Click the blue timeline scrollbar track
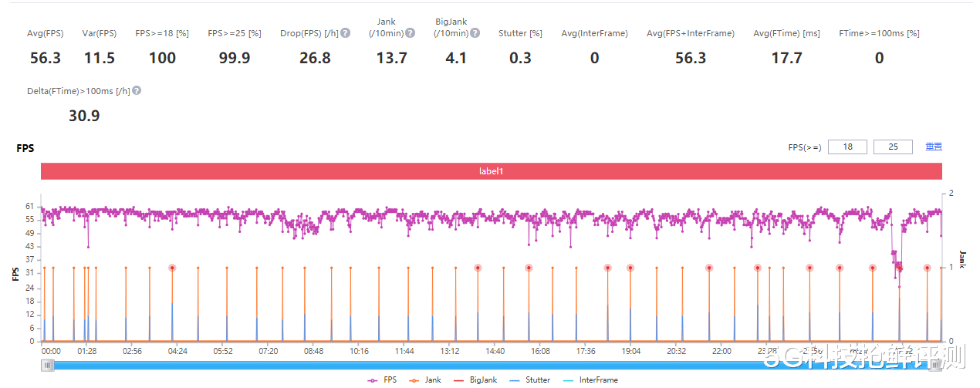This screenshot has height=388, width=980. point(492,365)
